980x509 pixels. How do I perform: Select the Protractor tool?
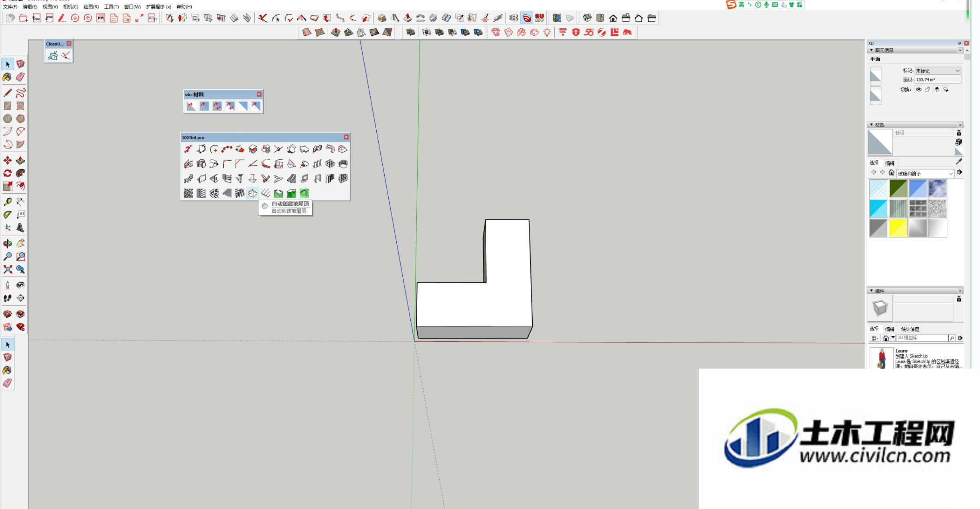(x=7, y=215)
